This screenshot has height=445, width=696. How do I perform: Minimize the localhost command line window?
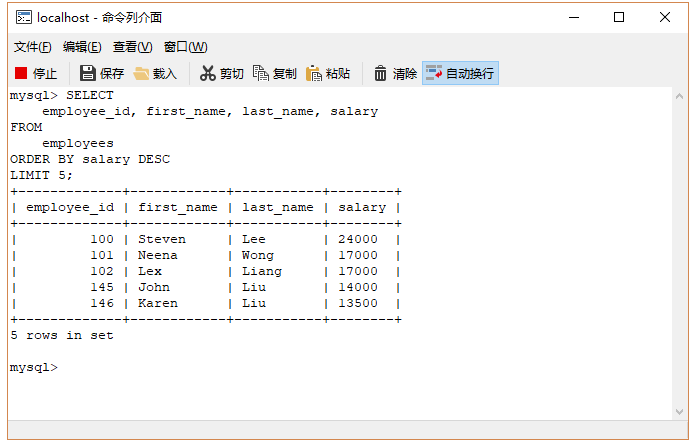pos(574,17)
